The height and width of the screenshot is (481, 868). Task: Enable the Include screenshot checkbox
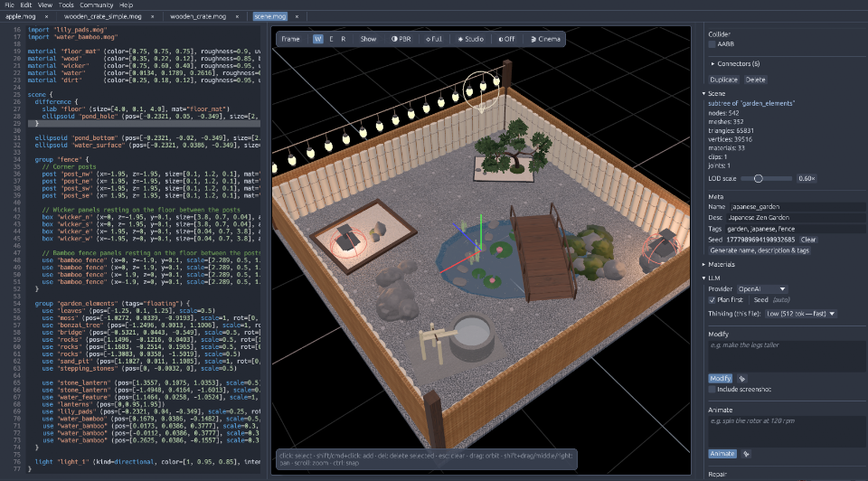click(712, 390)
